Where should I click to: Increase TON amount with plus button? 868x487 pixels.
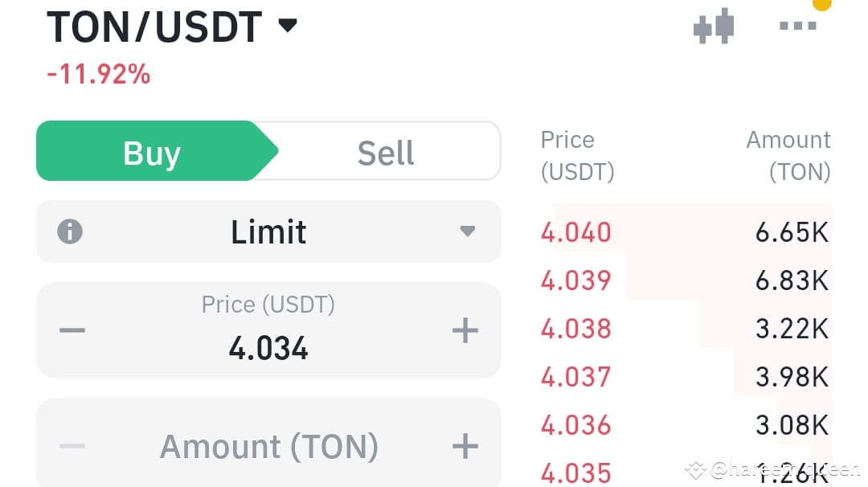[465, 446]
